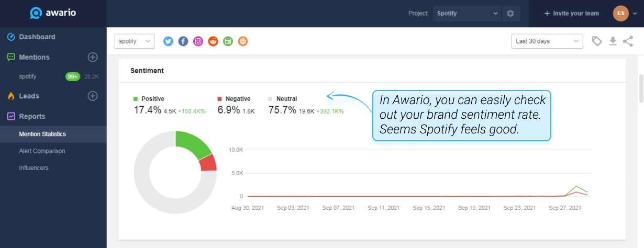Download the report

[x=613, y=41]
